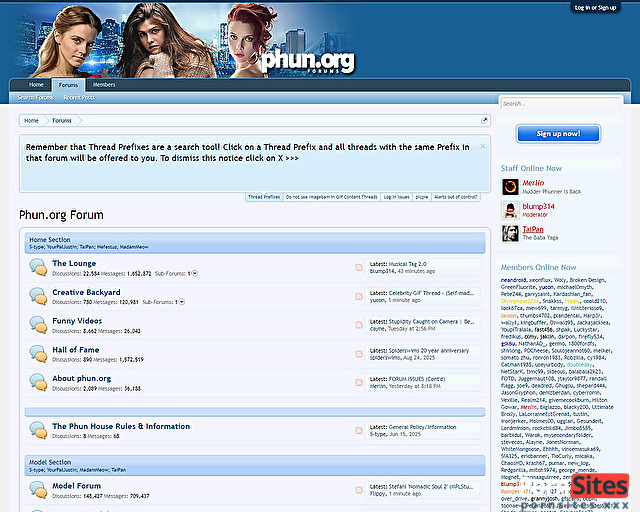640x512 pixels.
Task: Open latest General Policy/Information thread
Action: click(422, 427)
